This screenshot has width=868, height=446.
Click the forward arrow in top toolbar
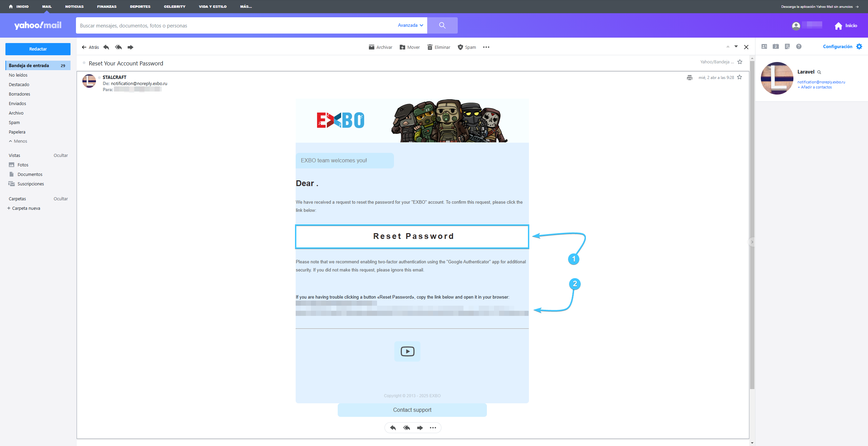(x=131, y=47)
